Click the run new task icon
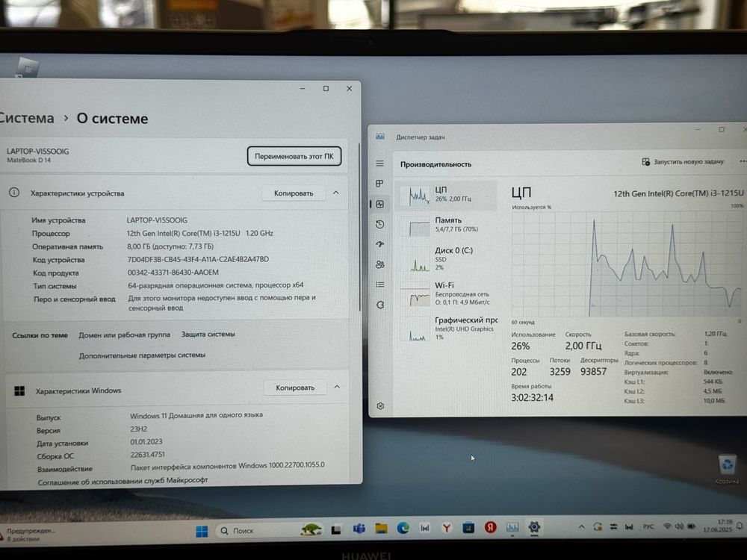The height and width of the screenshot is (560, 747). tap(645, 162)
